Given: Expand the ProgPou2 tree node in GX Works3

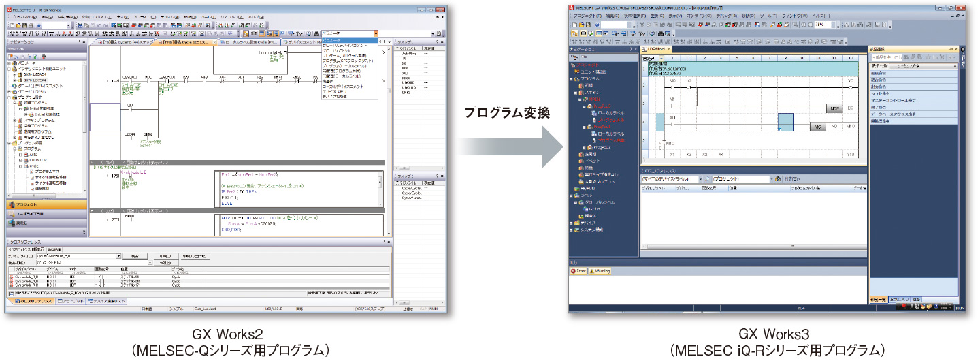Looking at the screenshot, I should 585,148.
